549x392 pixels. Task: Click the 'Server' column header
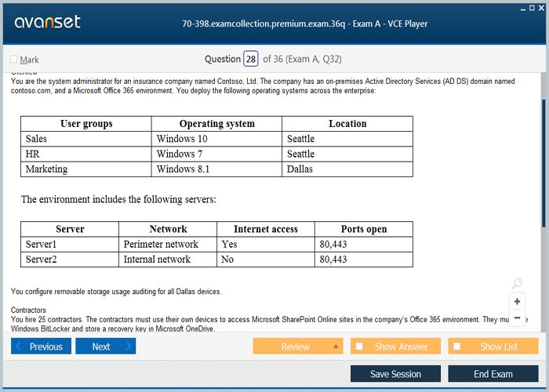70,229
